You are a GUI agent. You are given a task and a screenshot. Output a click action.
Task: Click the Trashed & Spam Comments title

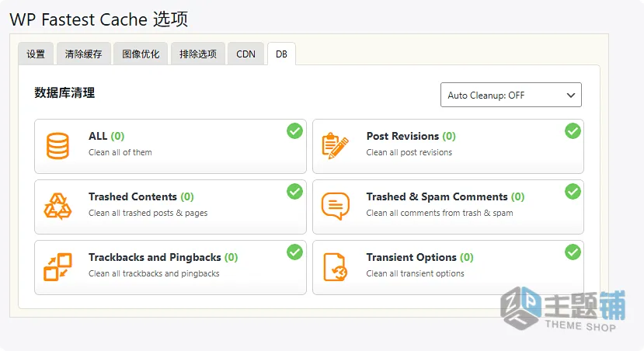pyautogui.click(x=445, y=196)
